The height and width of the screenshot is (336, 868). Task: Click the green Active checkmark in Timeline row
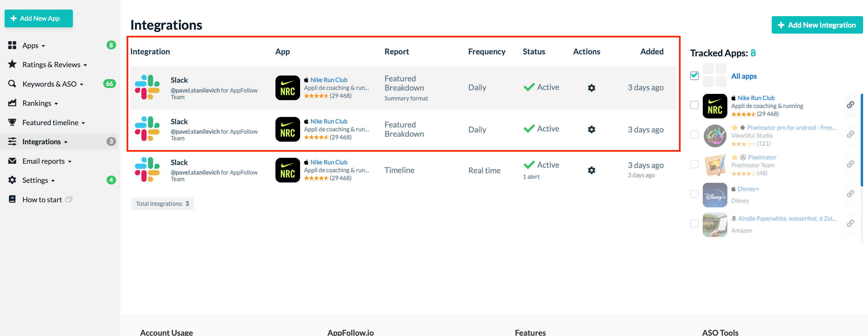coord(529,165)
